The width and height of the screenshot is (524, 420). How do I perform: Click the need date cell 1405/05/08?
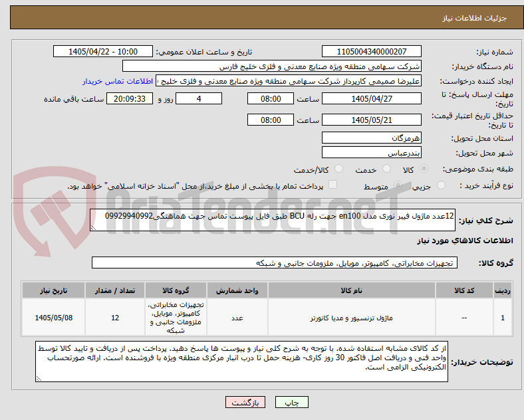click(53, 318)
